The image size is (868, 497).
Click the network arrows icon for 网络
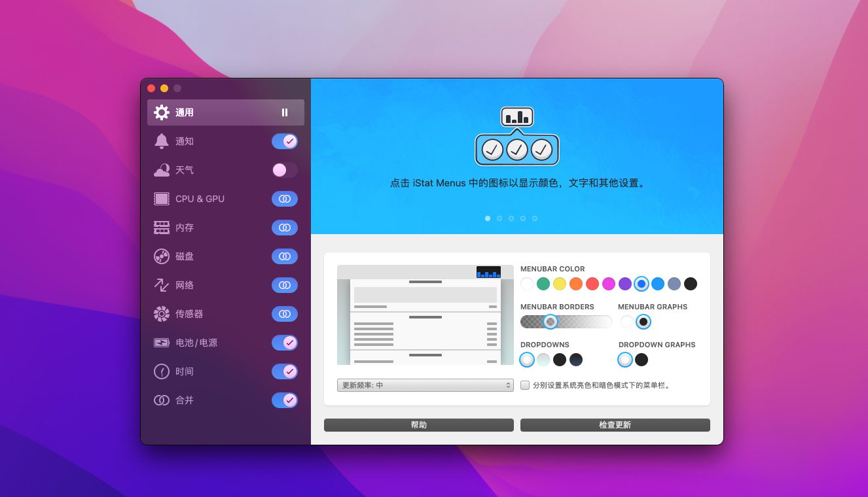click(161, 285)
